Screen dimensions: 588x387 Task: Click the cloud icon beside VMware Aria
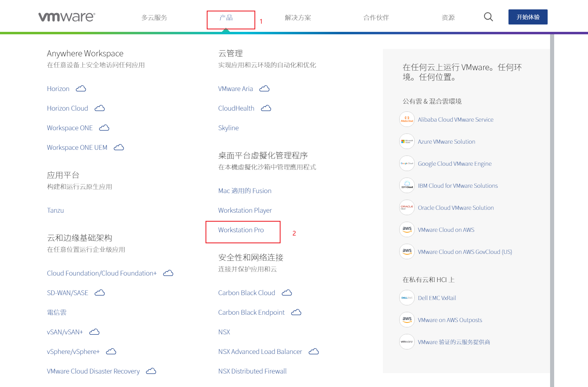pyautogui.click(x=265, y=89)
